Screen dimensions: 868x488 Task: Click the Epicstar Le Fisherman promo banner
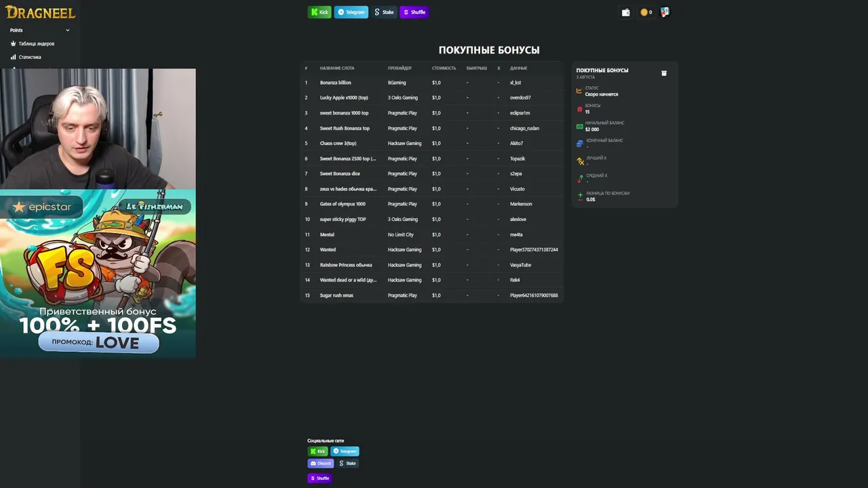(x=98, y=273)
